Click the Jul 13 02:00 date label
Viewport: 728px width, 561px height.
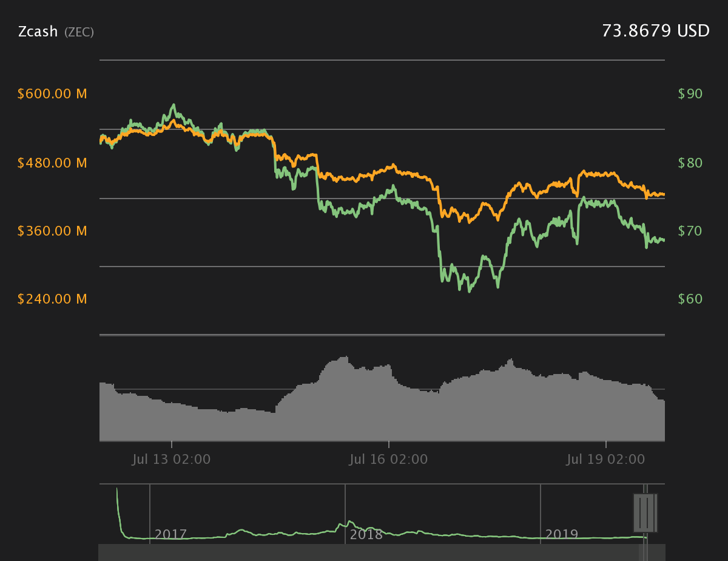[172, 460]
